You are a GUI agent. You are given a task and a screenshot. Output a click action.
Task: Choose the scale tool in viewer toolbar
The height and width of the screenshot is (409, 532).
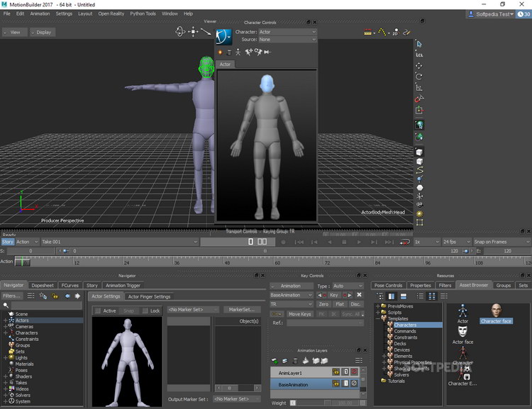(419, 87)
